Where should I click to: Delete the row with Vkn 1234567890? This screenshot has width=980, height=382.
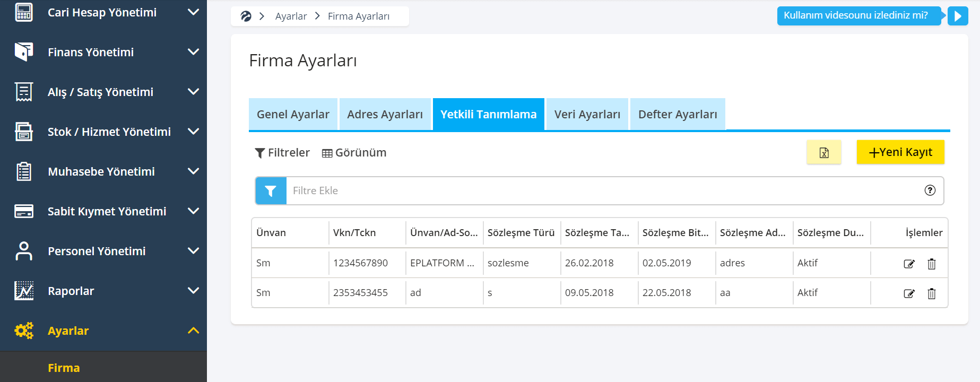pos(932,264)
